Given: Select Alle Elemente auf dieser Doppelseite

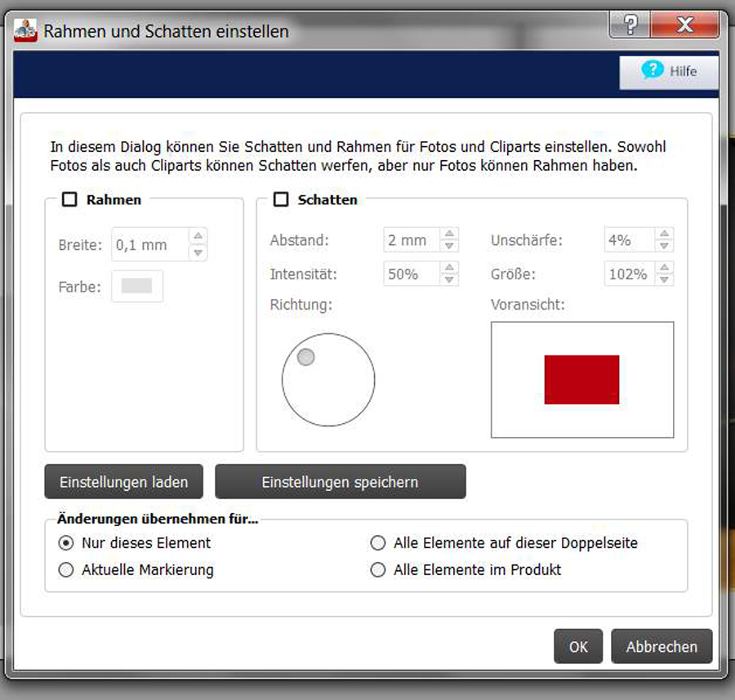Looking at the screenshot, I should [x=378, y=543].
